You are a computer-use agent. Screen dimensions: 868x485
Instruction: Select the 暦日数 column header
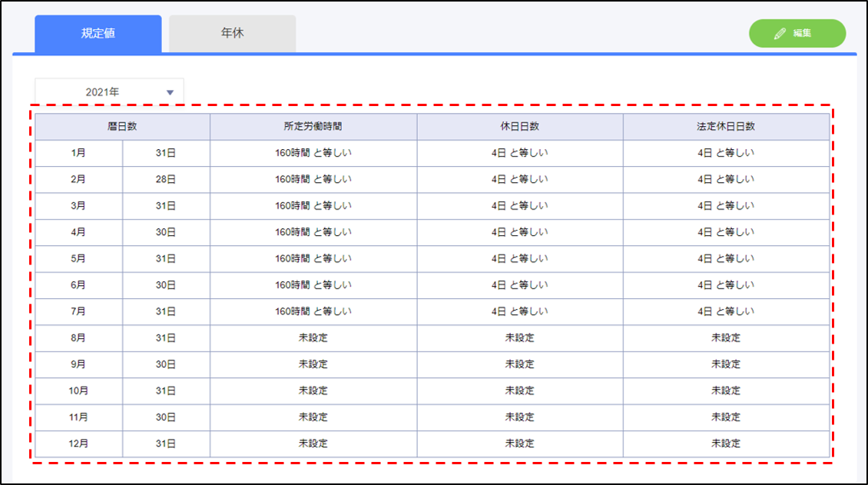tap(122, 127)
